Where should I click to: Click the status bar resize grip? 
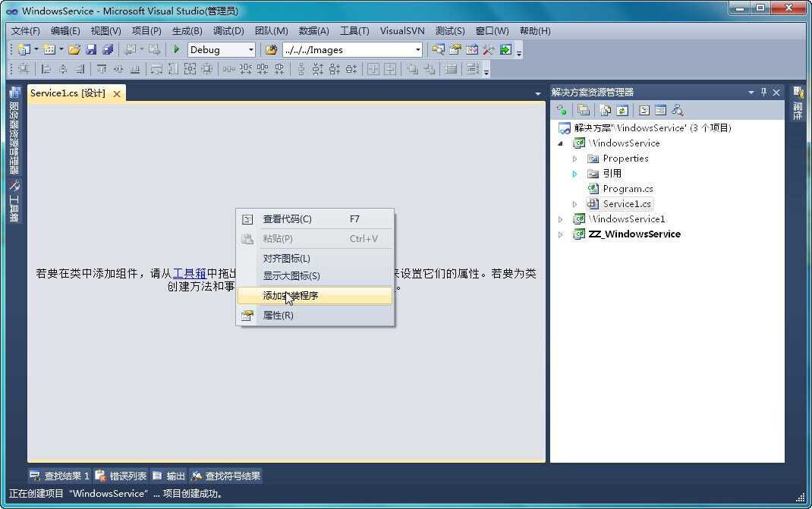coord(801,498)
